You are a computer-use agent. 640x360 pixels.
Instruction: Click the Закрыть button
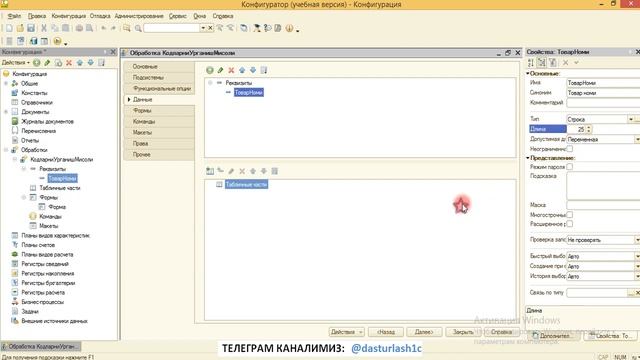point(463,332)
